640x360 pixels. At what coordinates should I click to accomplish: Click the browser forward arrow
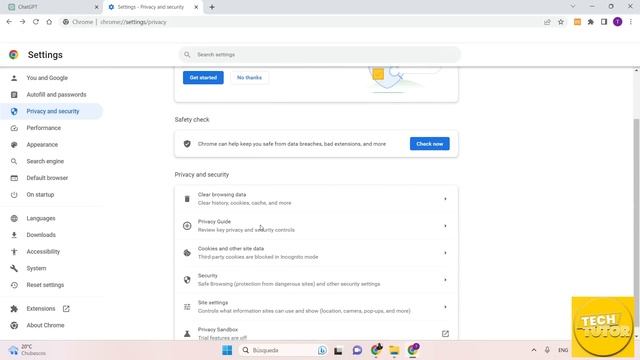tap(22, 22)
